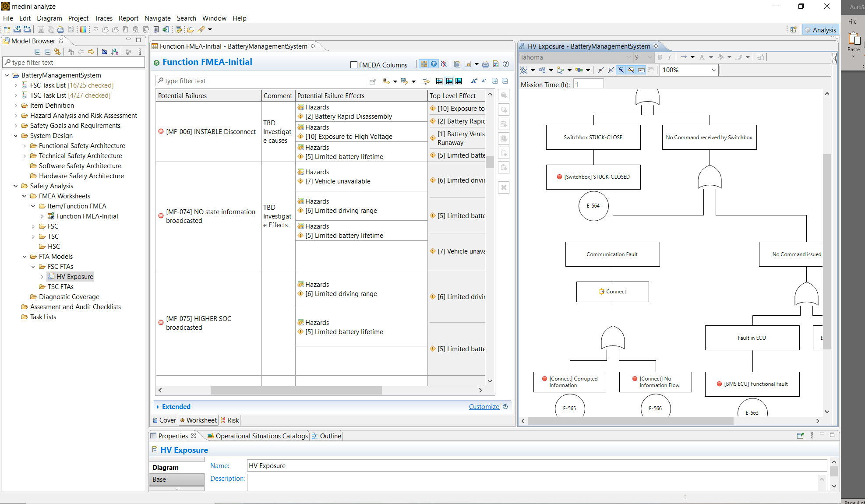The image size is (865, 504).
Task: Open the color palette icon on main toolbar
Action: click(x=83, y=29)
